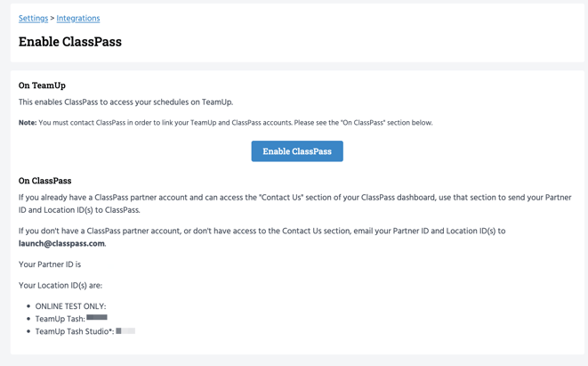Click the bold Note: label
588x366 pixels.
(x=28, y=123)
